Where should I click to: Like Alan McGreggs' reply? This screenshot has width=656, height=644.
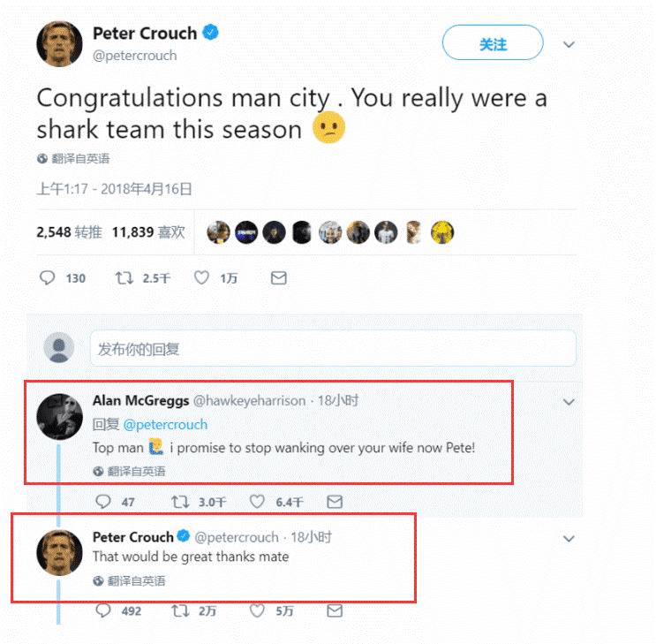[257, 502]
